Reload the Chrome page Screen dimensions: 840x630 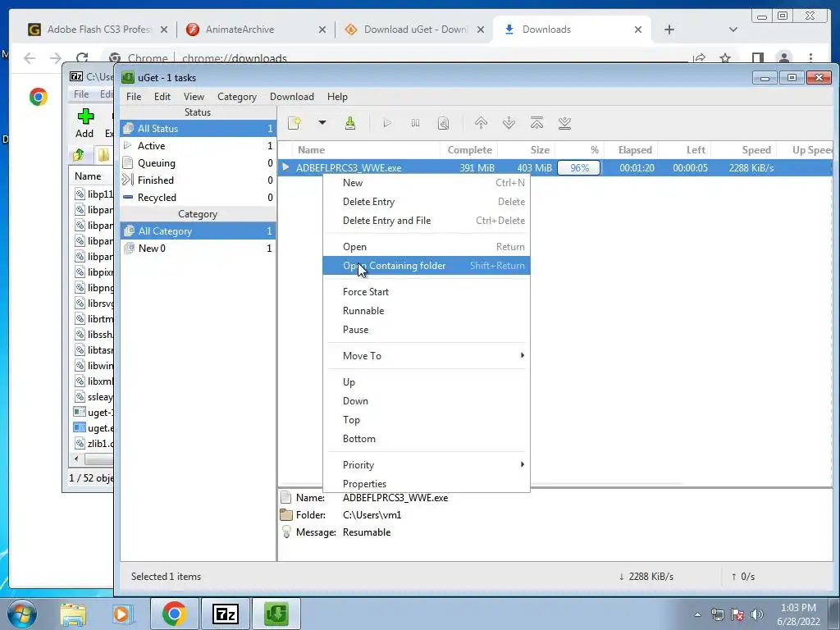82,58
